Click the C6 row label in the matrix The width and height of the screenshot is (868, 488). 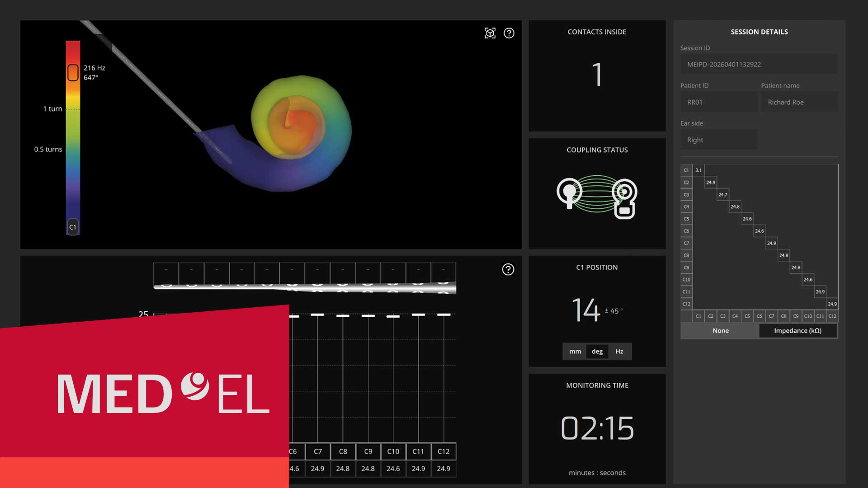[686, 231]
